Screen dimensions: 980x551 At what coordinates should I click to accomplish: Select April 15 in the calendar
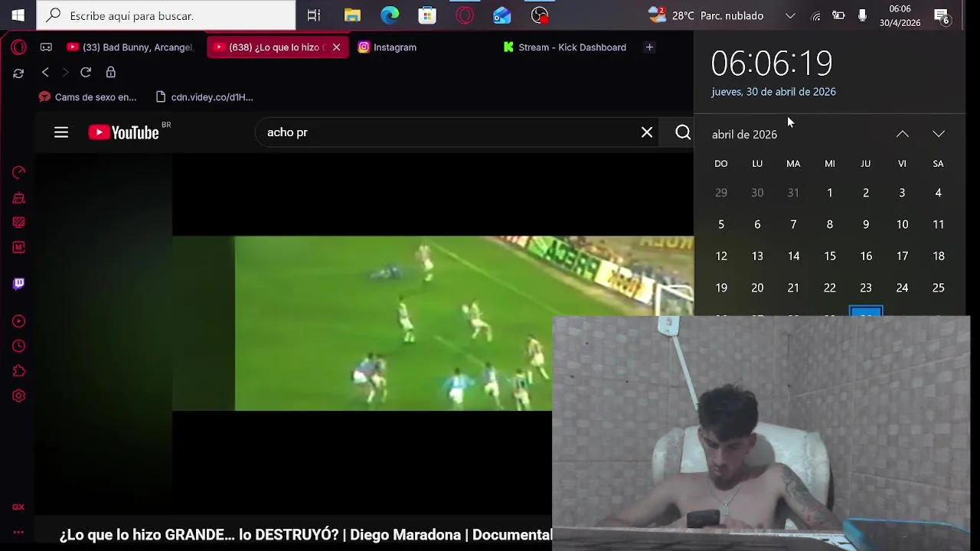click(830, 256)
